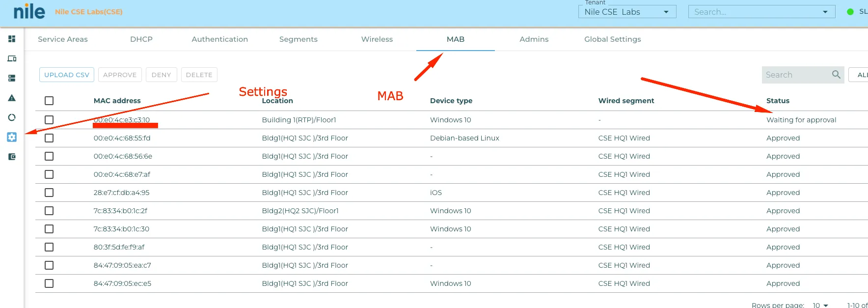
Task: Sort by the Wired segment column header
Action: 626,101
